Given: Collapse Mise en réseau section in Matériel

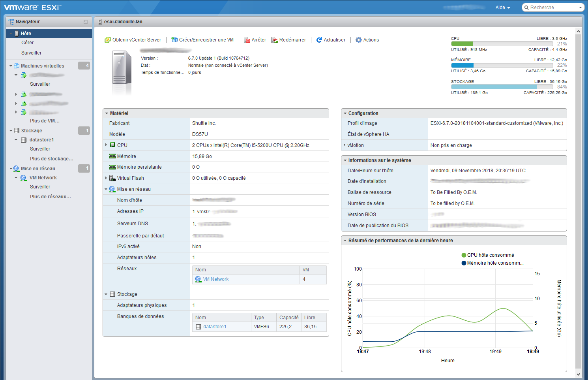Looking at the screenshot, I should click(106, 189).
